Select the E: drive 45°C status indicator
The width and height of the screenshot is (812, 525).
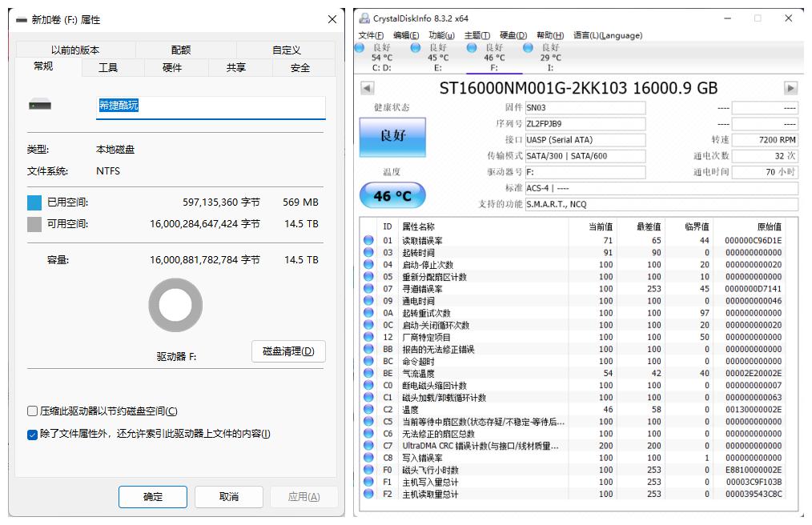[x=415, y=48]
